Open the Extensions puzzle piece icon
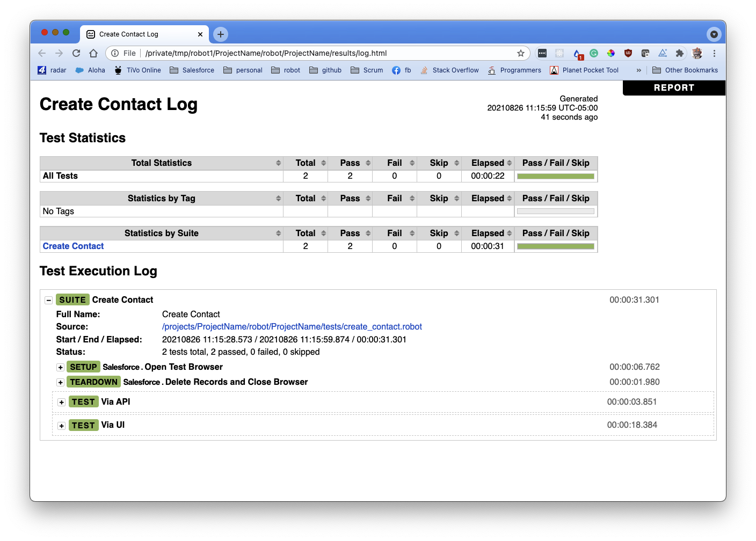Viewport: 756px width, 541px height. pos(679,53)
